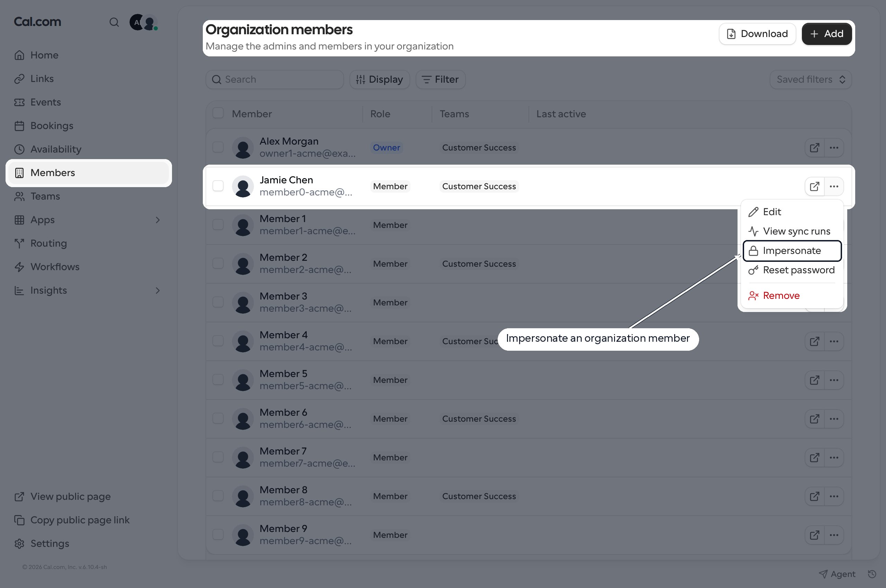The image size is (886, 588).
Task: Click the history icon next to Agent
Action: [872, 574]
